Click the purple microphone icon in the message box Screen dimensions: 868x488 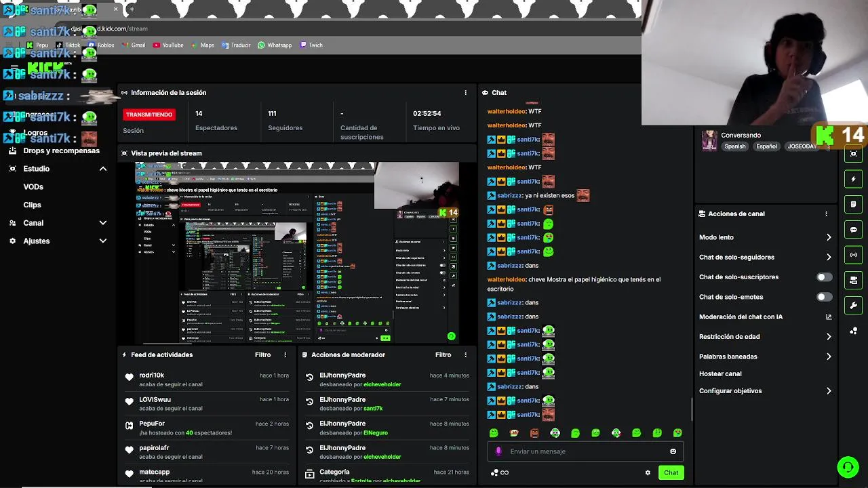pyautogui.click(x=499, y=451)
